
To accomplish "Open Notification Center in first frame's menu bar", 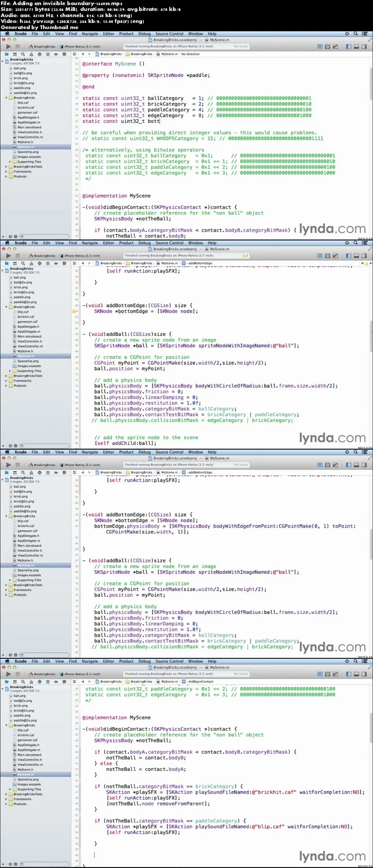I will pyautogui.click(x=365, y=33).
